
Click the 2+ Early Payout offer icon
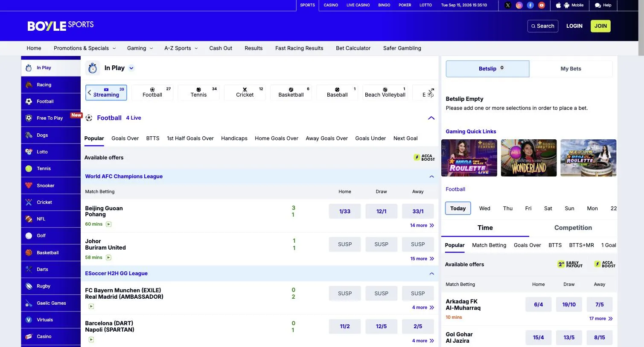(x=570, y=265)
